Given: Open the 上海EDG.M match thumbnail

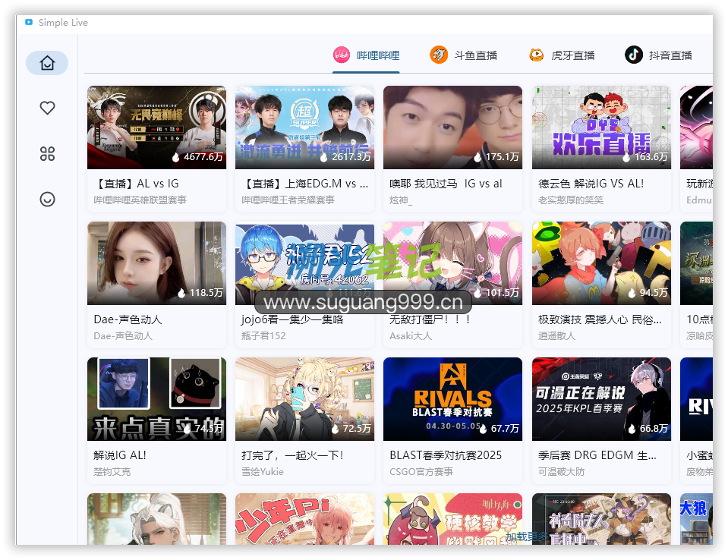Looking at the screenshot, I should (x=304, y=127).
